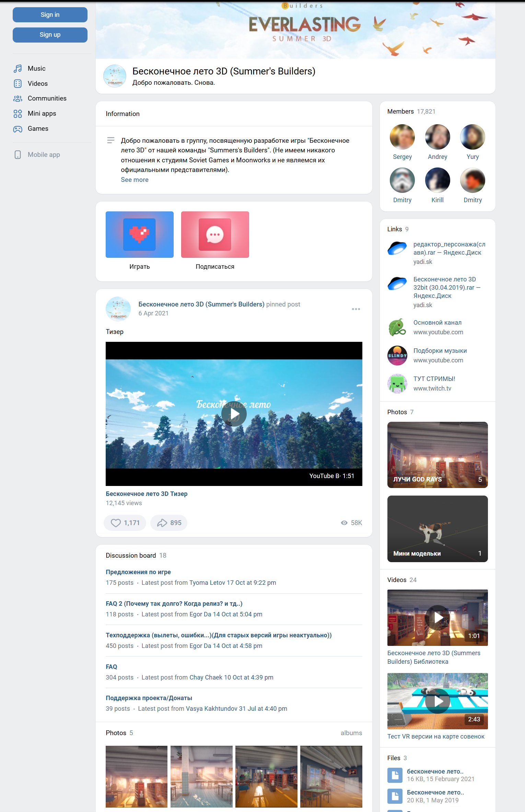This screenshot has height=812, width=525.
Task: Open the first photo thumbnail in Photos row
Action: pos(137,777)
